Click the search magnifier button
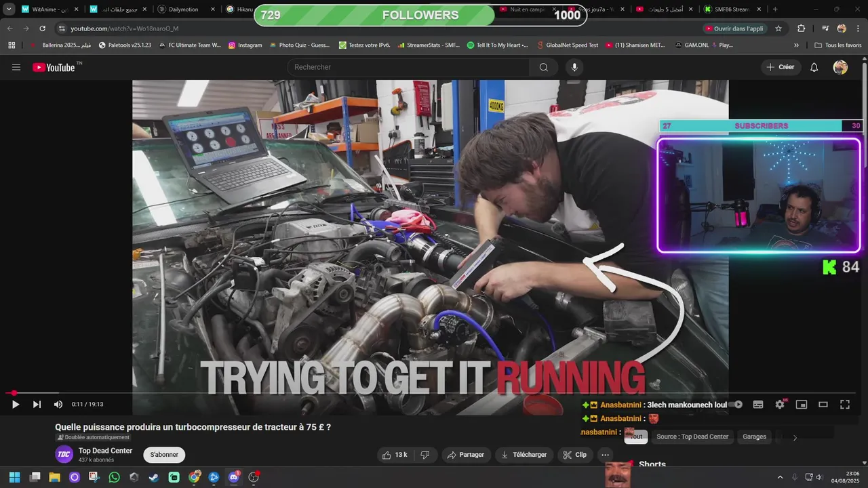Image resolution: width=868 pixels, height=488 pixels. click(x=543, y=67)
